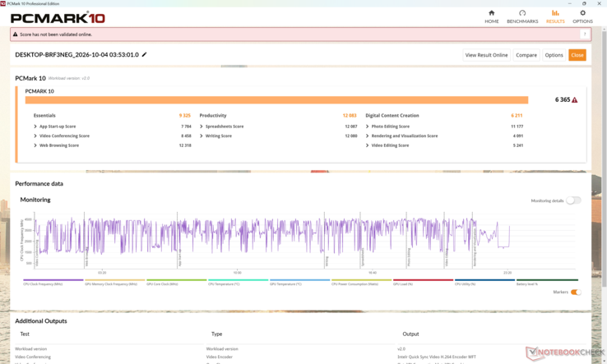Click the pencil icon to rename result
607x364 pixels.
click(145, 54)
